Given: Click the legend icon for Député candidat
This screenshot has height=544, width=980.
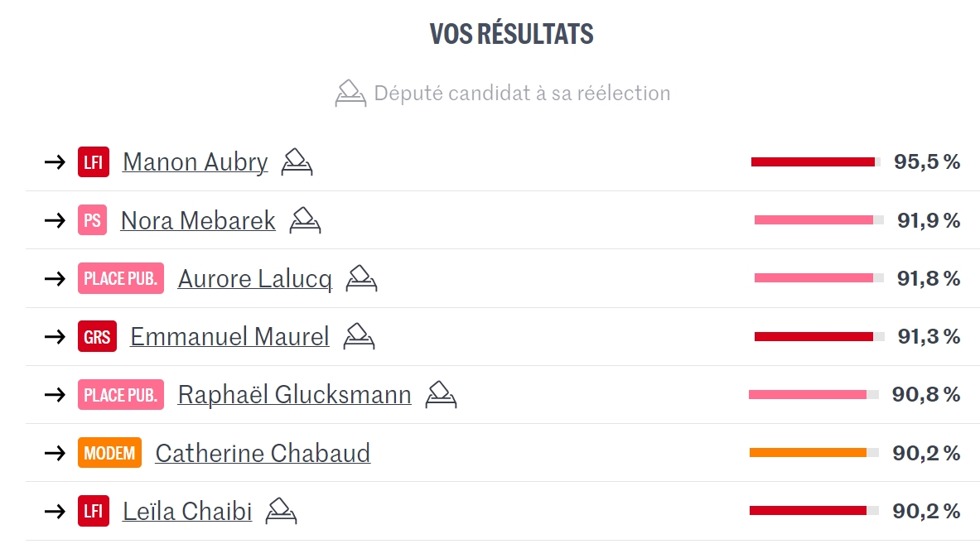Looking at the screenshot, I should (x=350, y=93).
